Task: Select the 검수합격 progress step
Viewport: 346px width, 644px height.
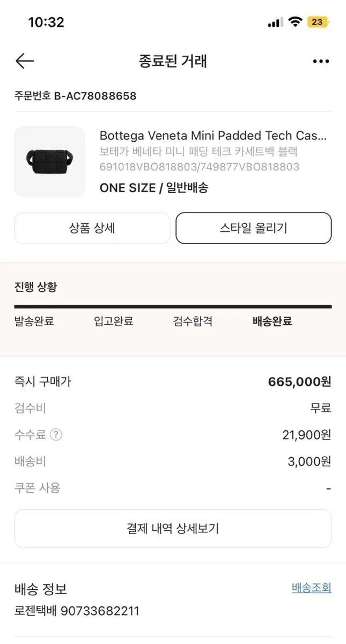Action: click(193, 321)
